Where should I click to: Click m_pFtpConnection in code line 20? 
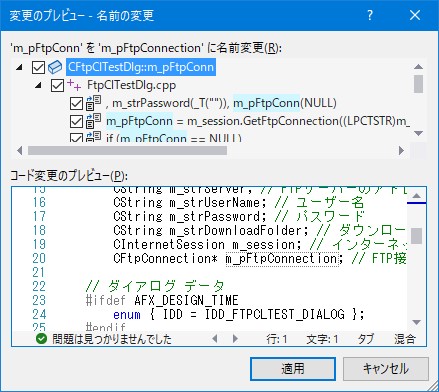point(282,259)
